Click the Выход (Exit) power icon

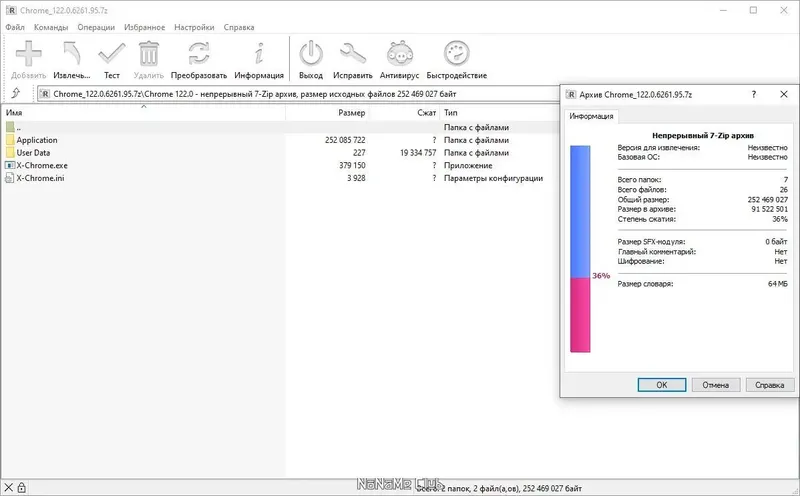click(311, 54)
